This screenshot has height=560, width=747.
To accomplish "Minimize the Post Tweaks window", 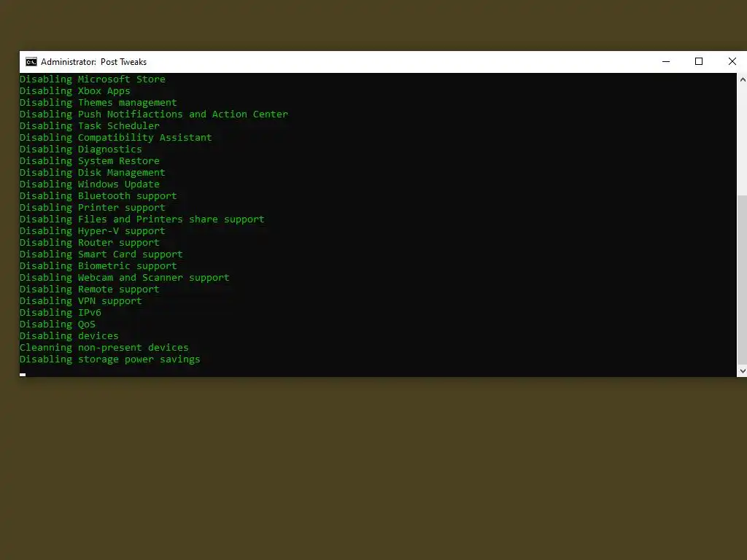I will coord(666,61).
